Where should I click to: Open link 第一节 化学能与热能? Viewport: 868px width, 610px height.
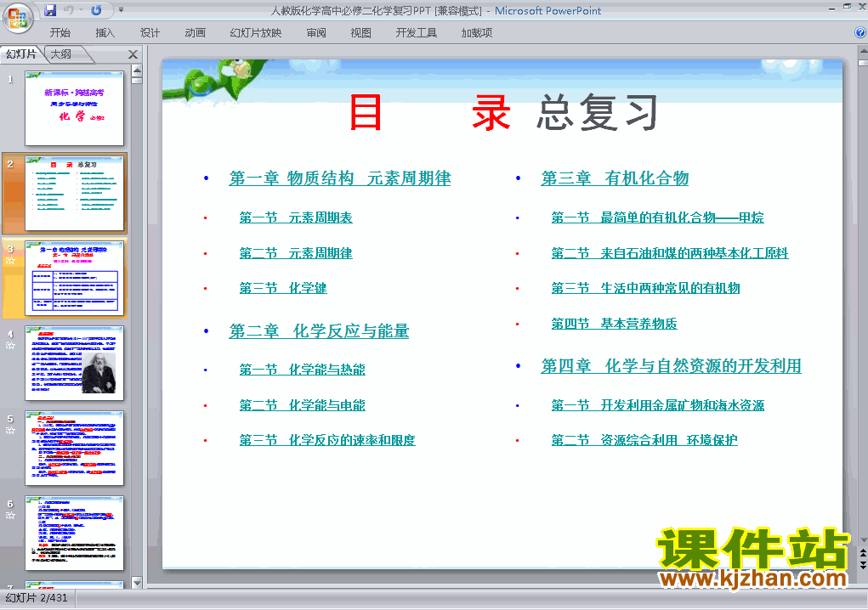(x=303, y=370)
